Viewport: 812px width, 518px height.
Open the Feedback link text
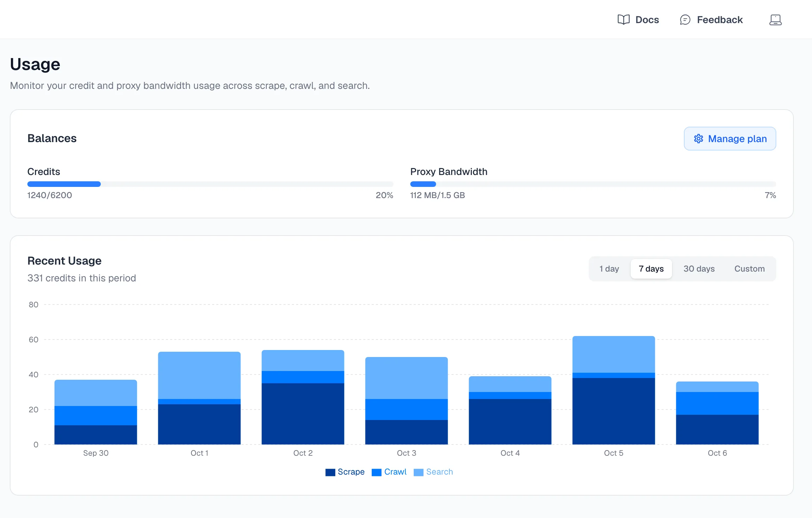[720, 20]
